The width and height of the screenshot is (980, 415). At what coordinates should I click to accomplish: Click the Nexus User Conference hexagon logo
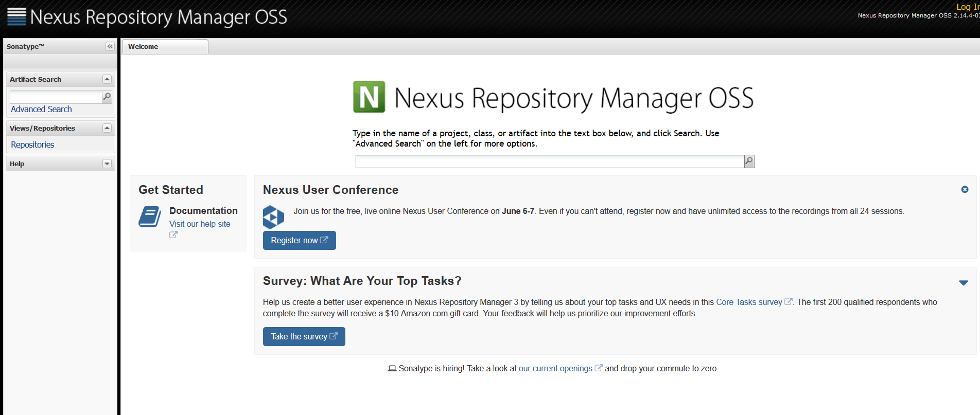(x=273, y=217)
